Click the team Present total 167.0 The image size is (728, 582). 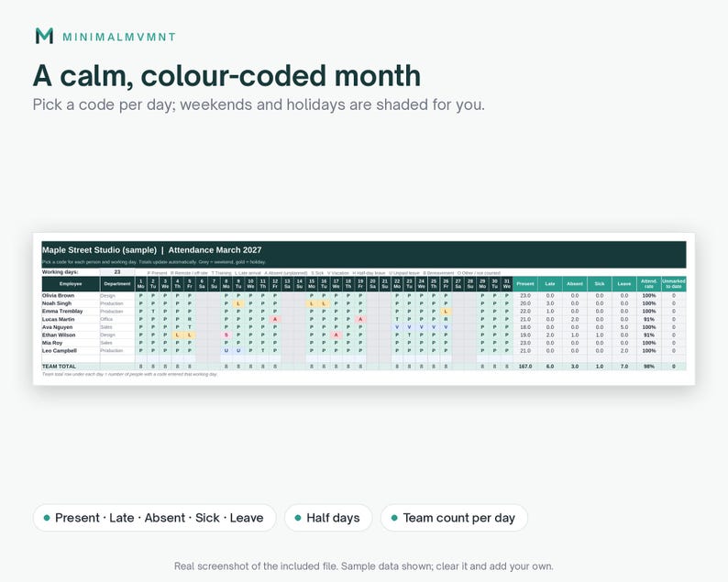click(525, 367)
